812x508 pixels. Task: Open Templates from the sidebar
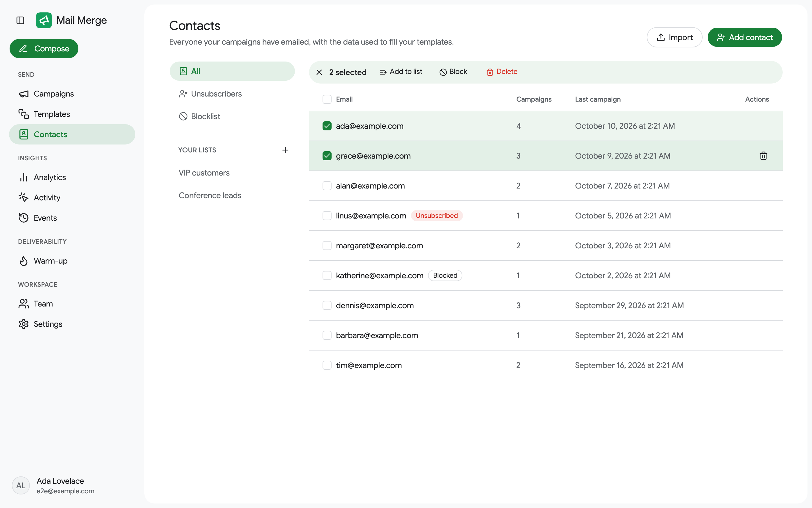coord(72,114)
